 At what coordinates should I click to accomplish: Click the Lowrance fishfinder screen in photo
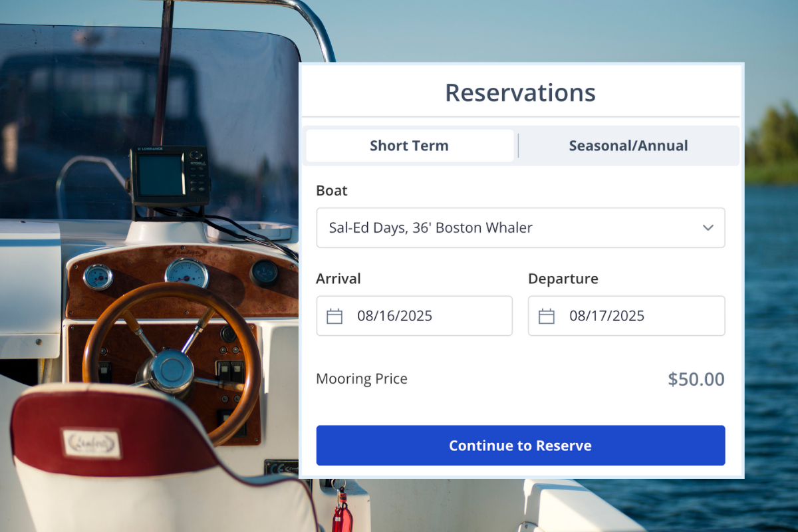pos(160,174)
